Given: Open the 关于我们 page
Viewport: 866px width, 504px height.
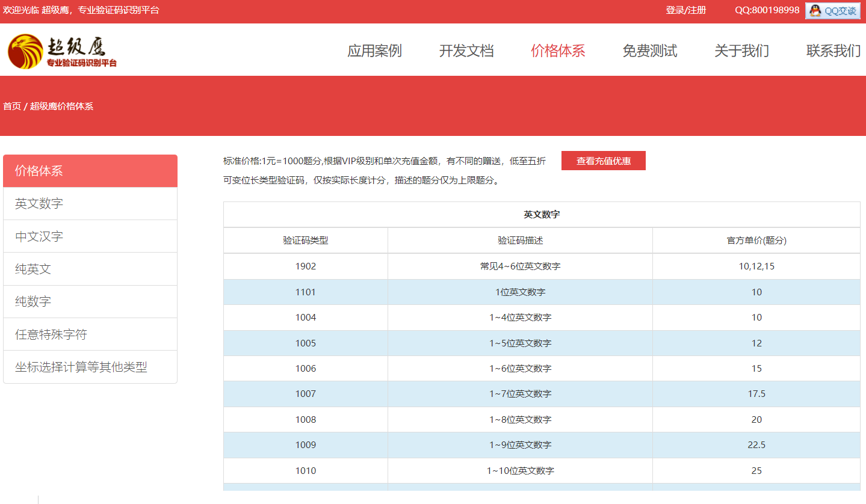Looking at the screenshot, I should click(741, 51).
